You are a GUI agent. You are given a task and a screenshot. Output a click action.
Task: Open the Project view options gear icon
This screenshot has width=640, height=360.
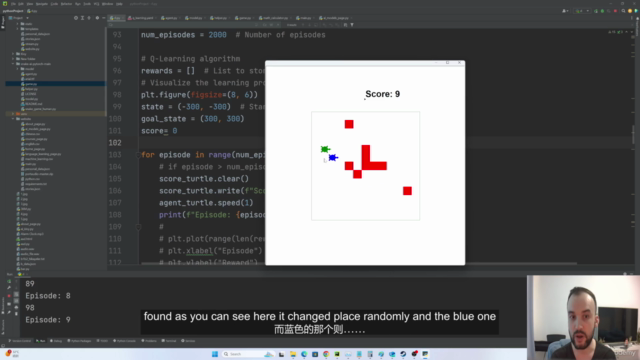[x=97, y=18]
